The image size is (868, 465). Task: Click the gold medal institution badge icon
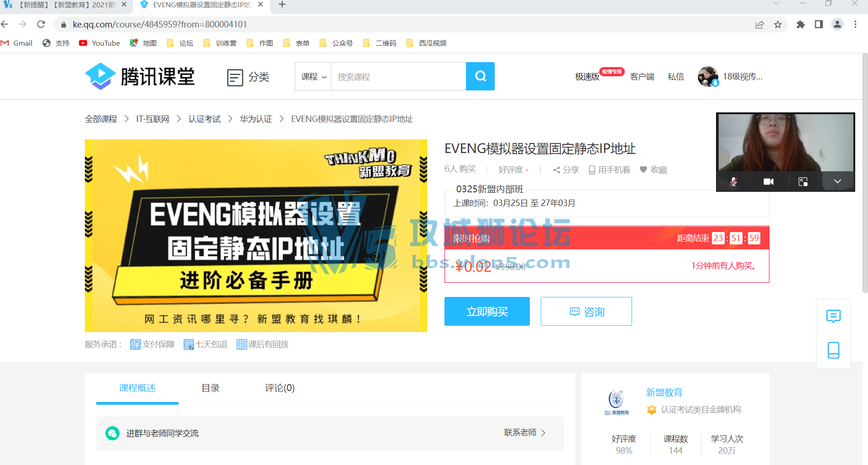tap(652, 410)
